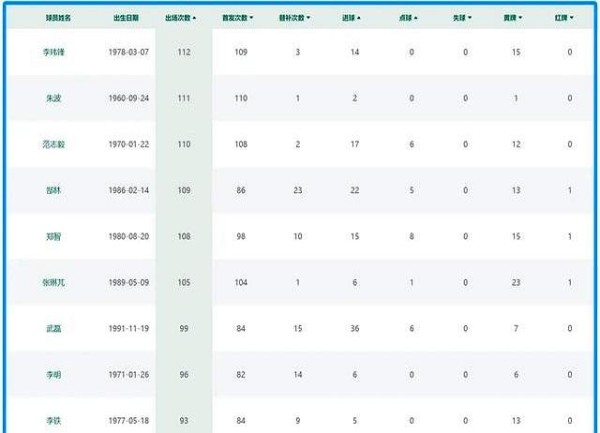Click 李明's yellow card value 6
The width and height of the screenshot is (600, 433).
coord(516,374)
